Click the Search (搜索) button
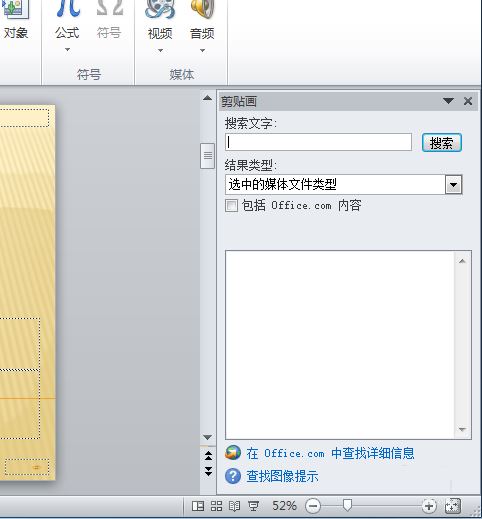 pos(441,143)
